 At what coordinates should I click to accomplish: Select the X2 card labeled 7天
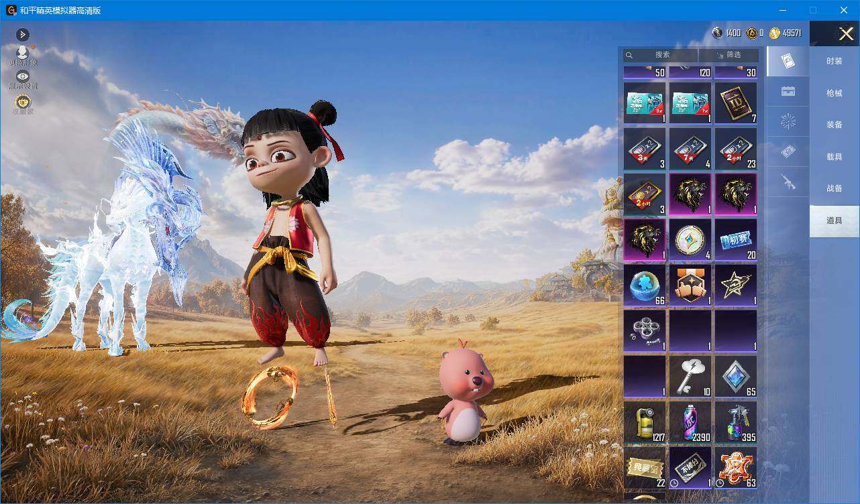690,149
